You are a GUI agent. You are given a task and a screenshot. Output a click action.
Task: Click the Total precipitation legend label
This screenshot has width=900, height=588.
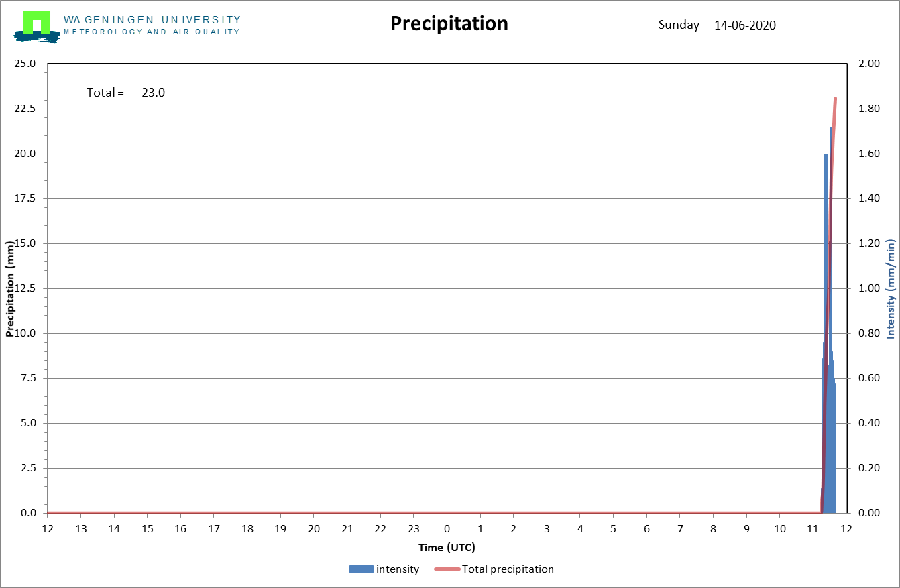508,569
